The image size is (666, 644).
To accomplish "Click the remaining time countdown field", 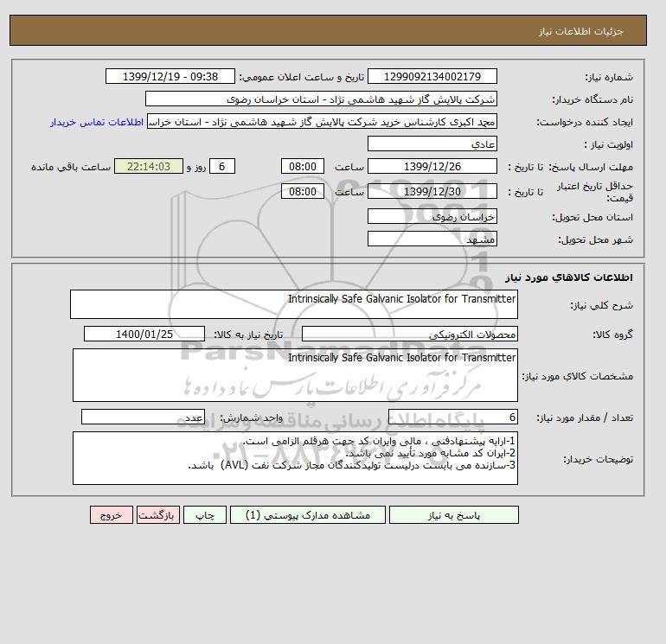I will [x=149, y=167].
